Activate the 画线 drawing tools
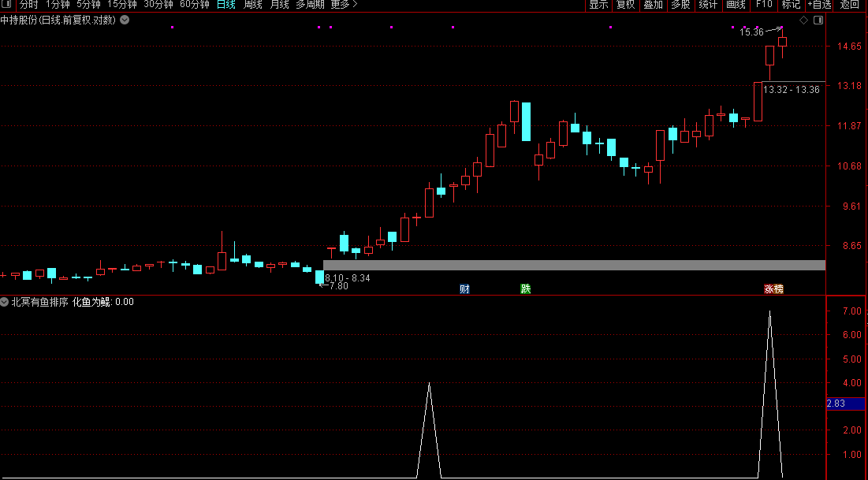The image size is (868, 480). [736, 5]
